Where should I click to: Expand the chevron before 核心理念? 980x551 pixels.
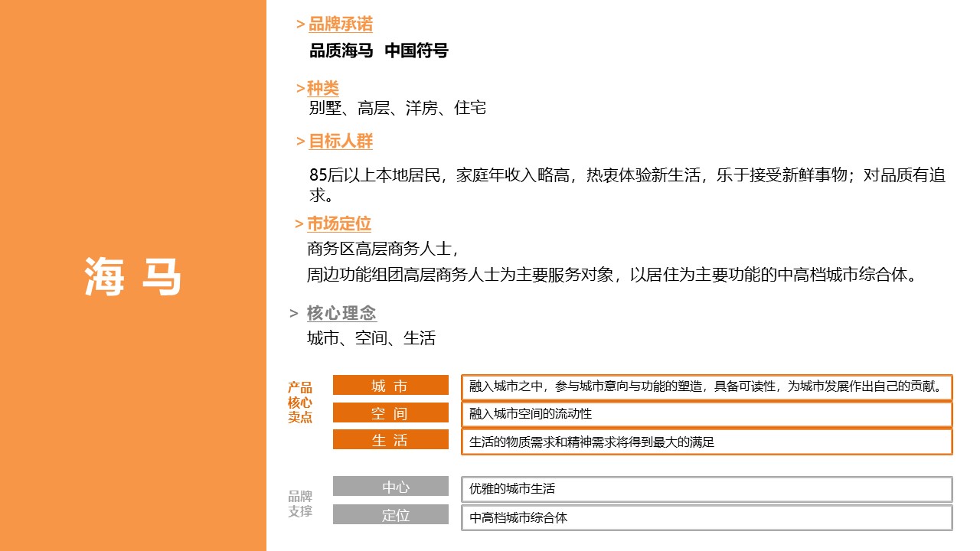pyautogui.click(x=292, y=312)
